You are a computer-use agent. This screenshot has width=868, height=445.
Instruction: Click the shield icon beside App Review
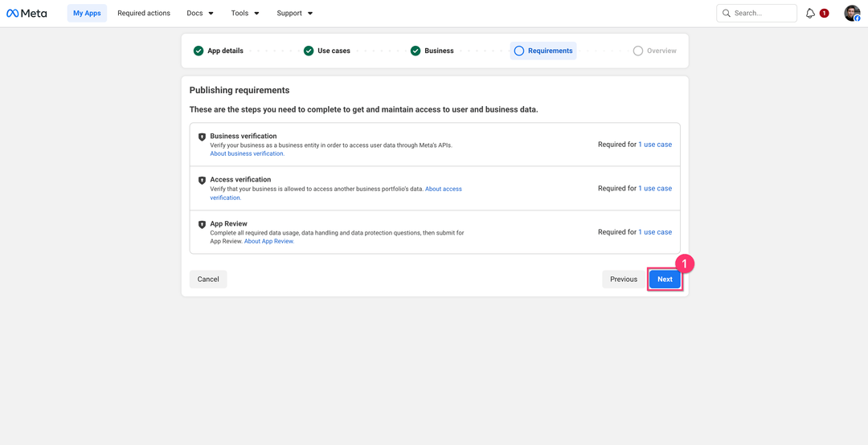click(x=202, y=225)
